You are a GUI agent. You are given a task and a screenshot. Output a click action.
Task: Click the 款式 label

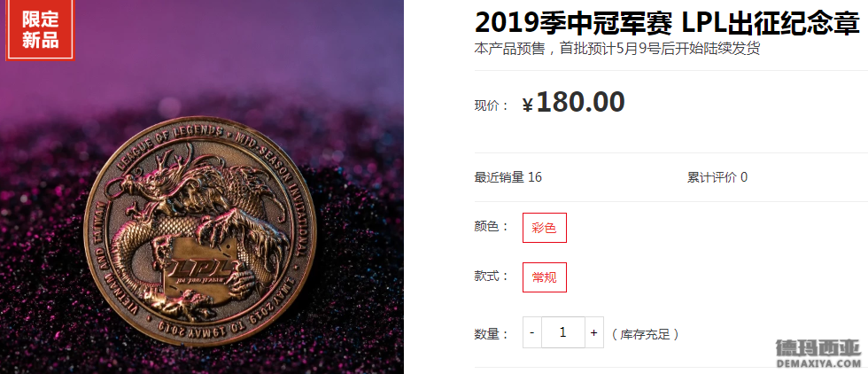[x=491, y=276]
